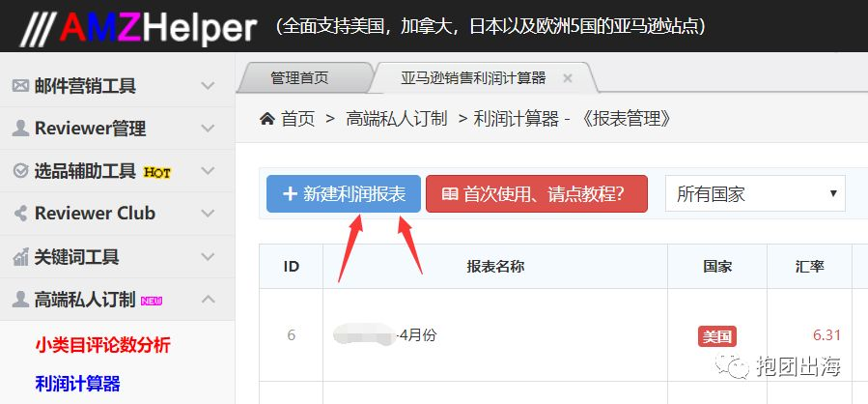Screen dimensions: 868x404
Task: Click the envelope icon beside 邮件营销工具
Action: pyautogui.click(x=20, y=86)
